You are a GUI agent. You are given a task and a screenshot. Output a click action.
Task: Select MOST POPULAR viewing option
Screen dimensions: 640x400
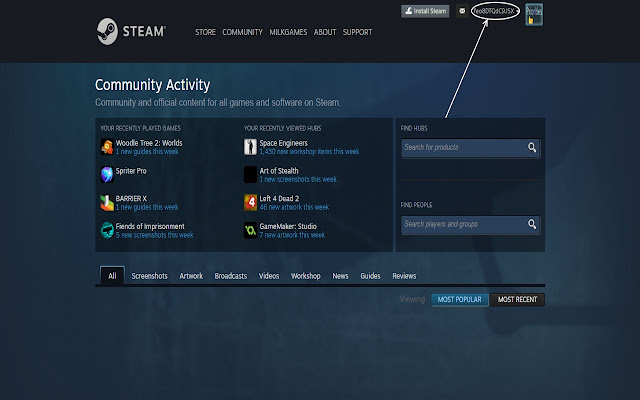pos(460,300)
